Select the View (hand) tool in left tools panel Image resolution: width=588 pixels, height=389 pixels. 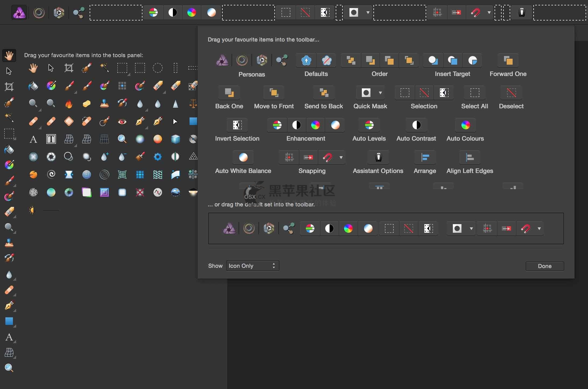click(9, 55)
